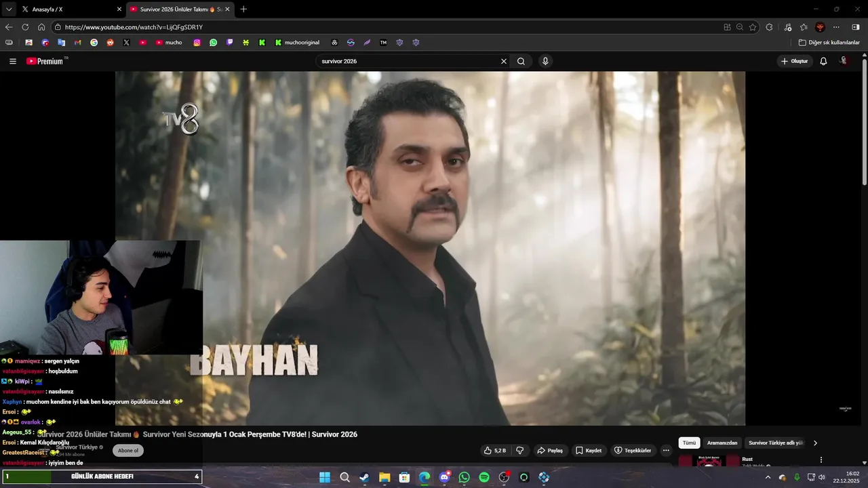Image resolution: width=868 pixels, height=488 pixels.
Task: Open Discord from the taskbar
Action: 444,477
